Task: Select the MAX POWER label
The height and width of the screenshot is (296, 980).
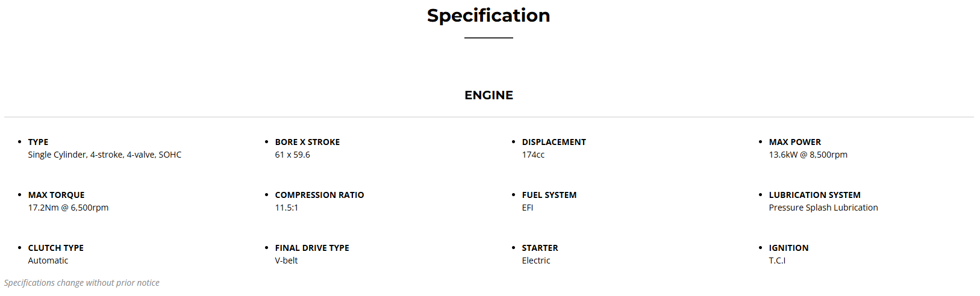Action: coord(794,142)
